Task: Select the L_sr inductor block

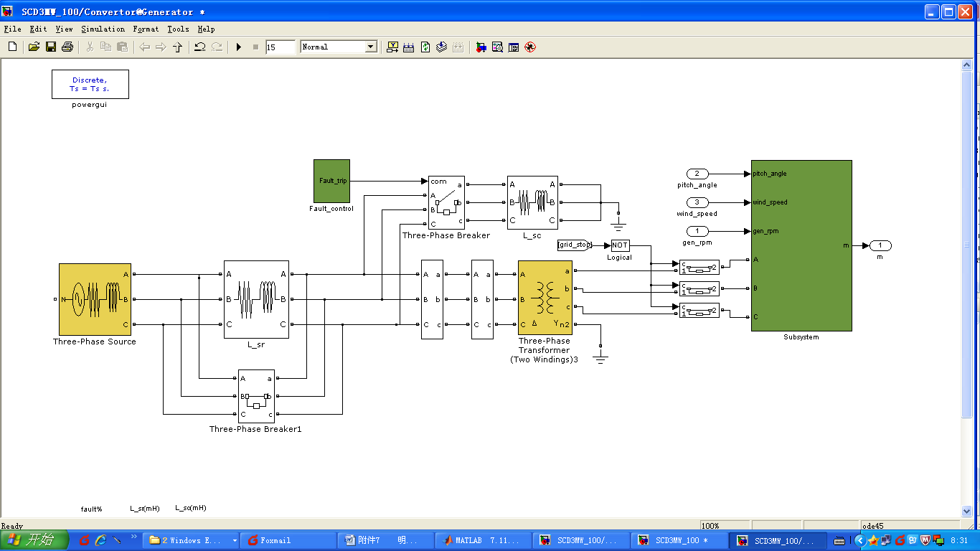Action: point(256,299)
